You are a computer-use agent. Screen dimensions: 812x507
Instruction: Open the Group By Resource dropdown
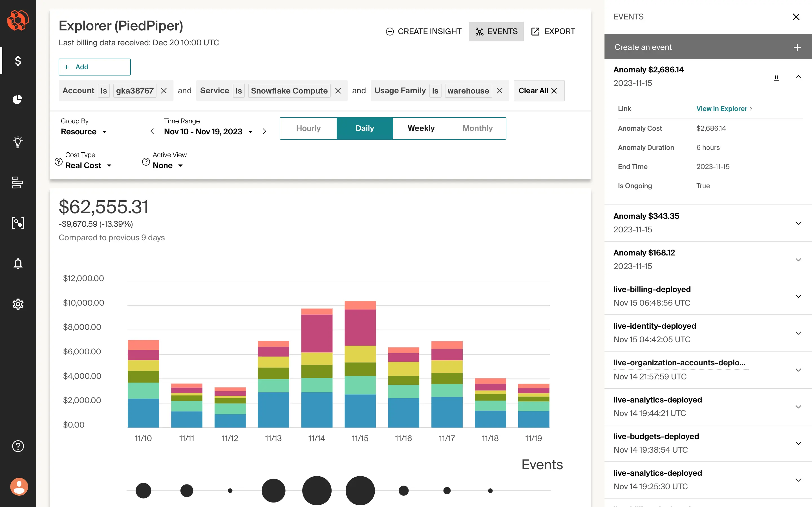tap(85, 132)
